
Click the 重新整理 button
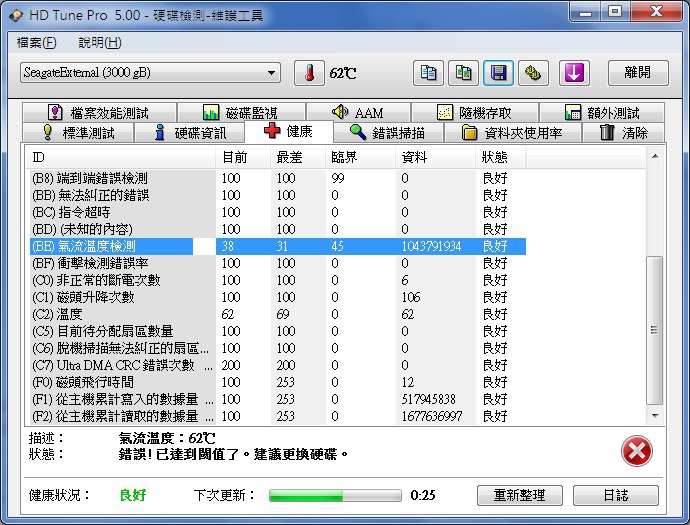(520, 496)
